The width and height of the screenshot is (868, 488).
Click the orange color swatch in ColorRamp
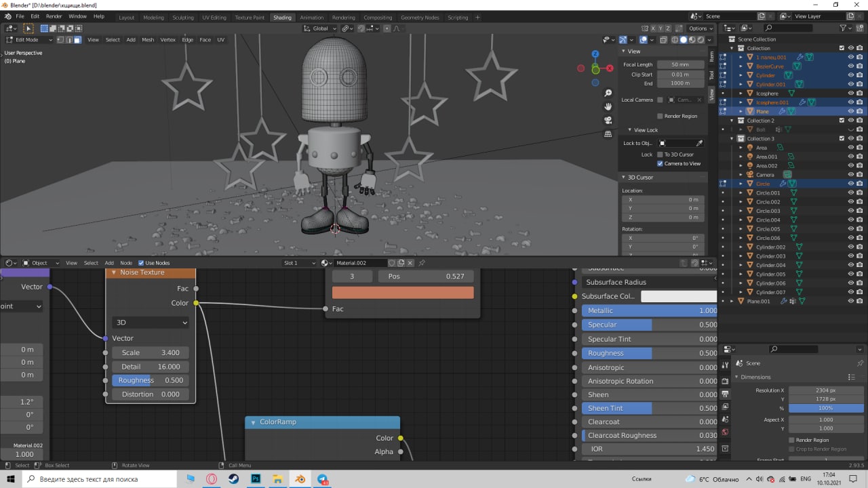pyautogui.click(x=402, y=292)
